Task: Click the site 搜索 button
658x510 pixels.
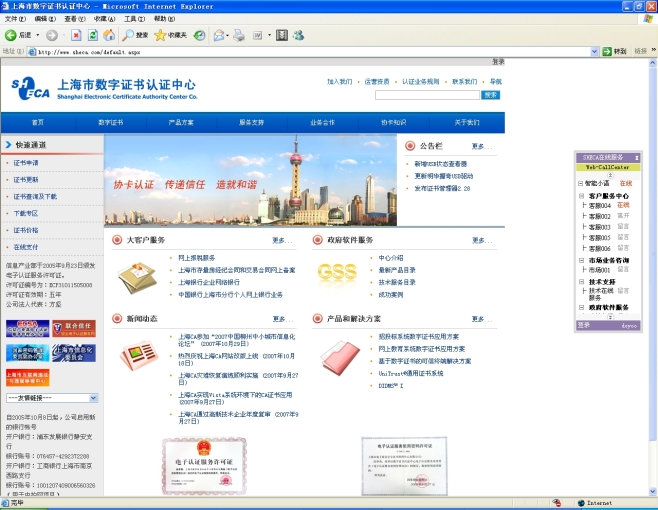Action: (491, 95)
